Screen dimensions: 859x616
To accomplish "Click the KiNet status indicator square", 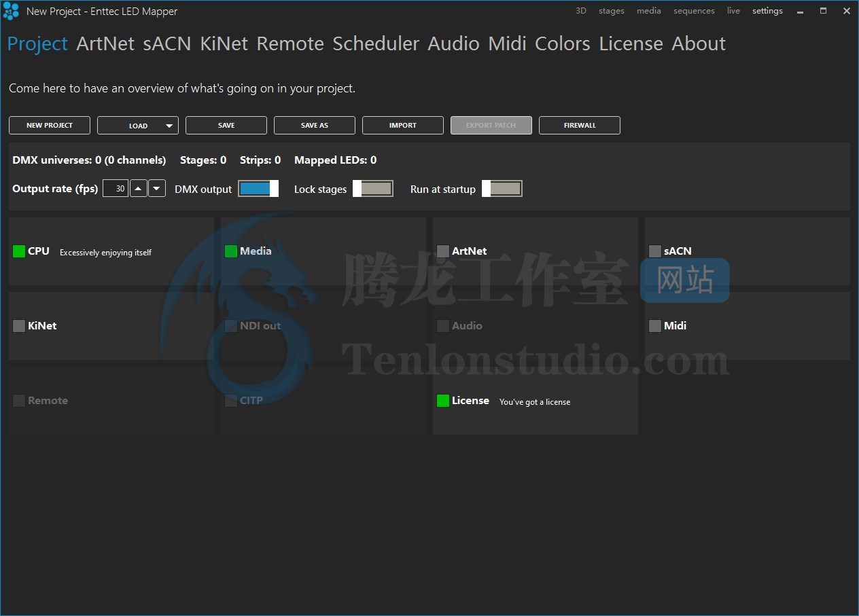I will pos(19,326).
